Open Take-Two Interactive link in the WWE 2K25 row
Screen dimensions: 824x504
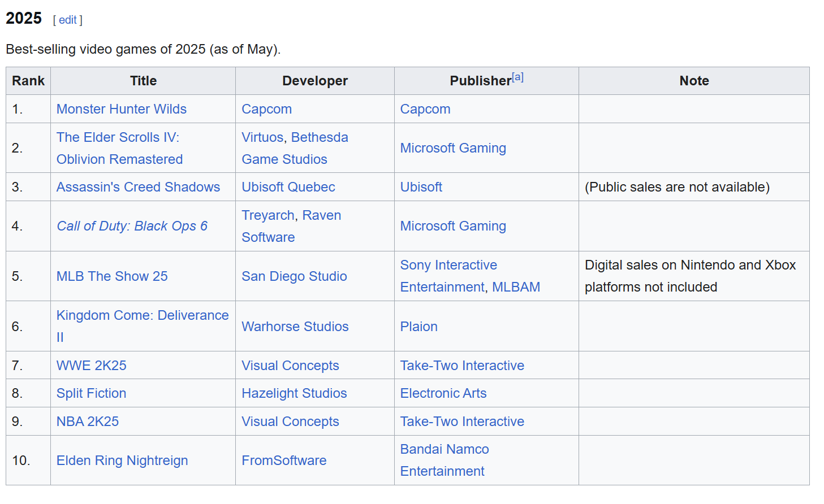(462, 366)
